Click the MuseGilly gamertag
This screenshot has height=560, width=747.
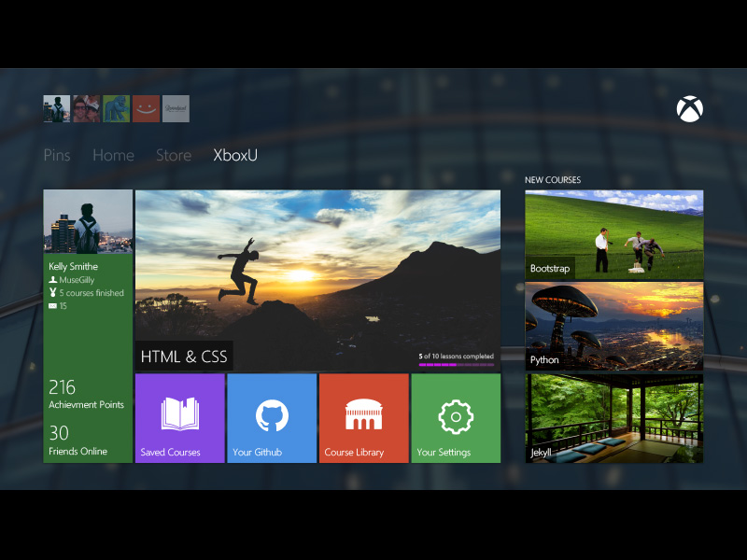pyautogui.click(x=77, y=280)
